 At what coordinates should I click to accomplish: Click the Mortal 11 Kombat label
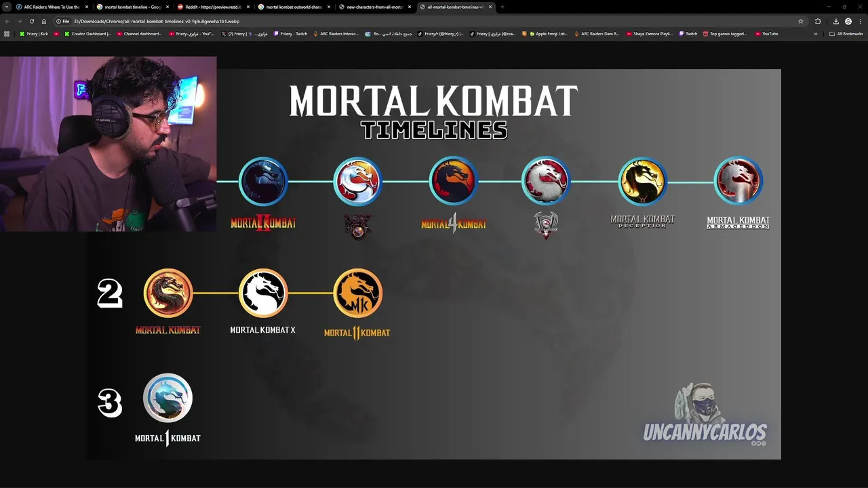click(x=357, y=333)
